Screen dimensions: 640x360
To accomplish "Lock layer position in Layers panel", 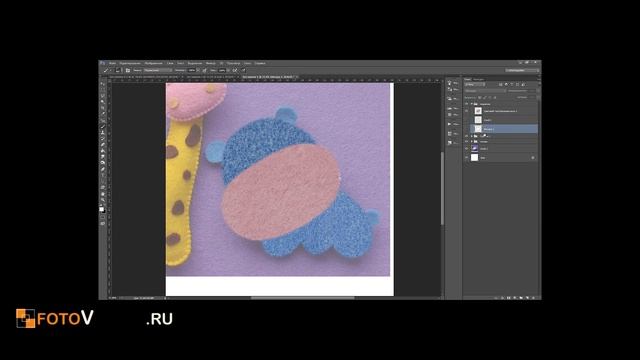I will (x=490, y=98).
